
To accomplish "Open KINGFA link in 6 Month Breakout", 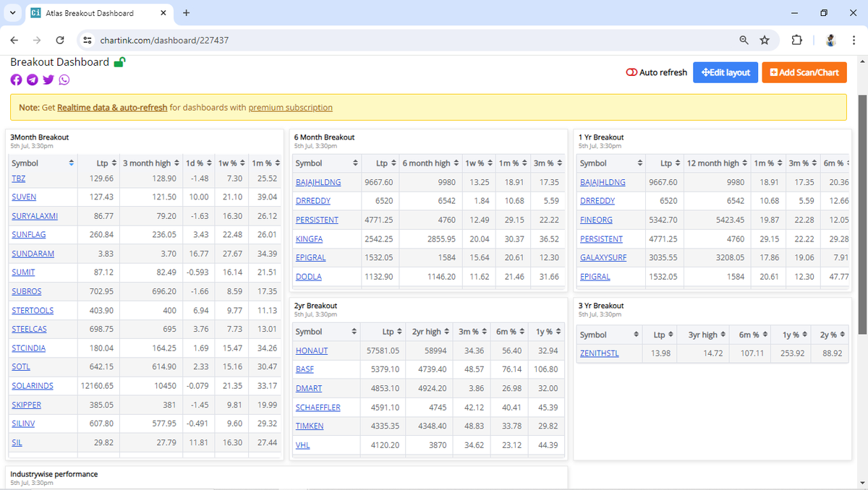I will click(x=309, y=238).
